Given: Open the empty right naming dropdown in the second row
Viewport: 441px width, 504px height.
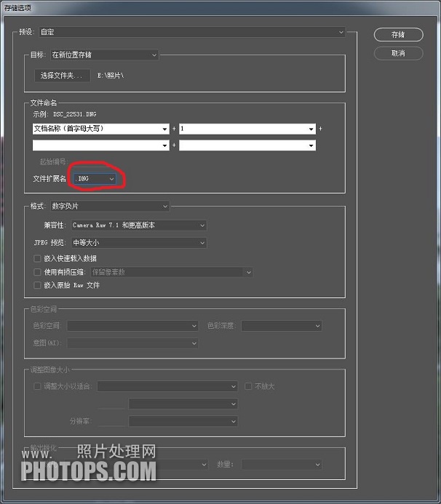Looking at the screenshot, I should pos(247,145).
